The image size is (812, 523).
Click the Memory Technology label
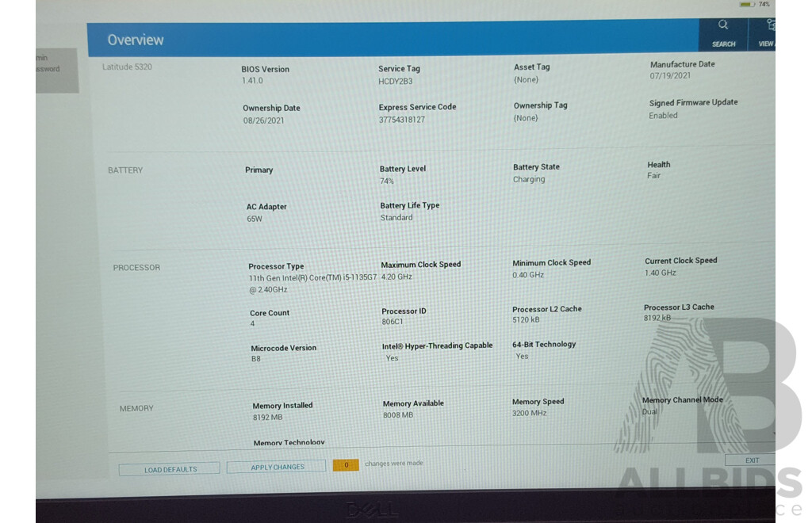tap(289, 442)
